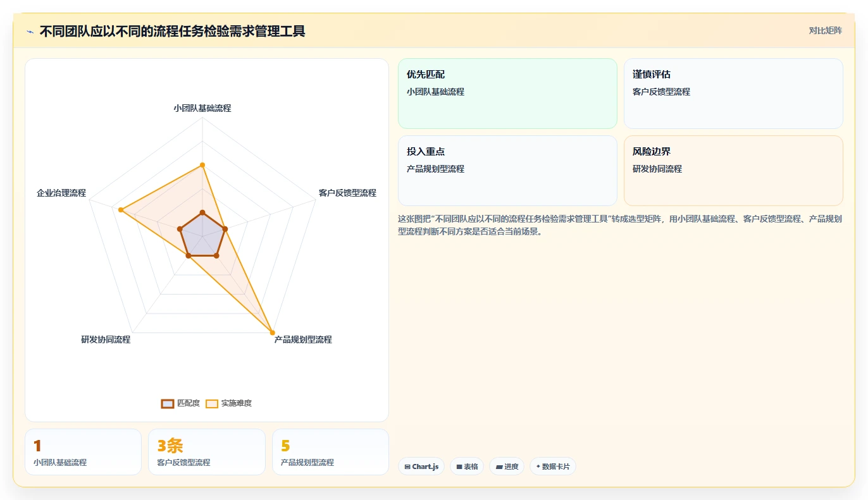The width and height of the screenshot is (868, 500).
Task: Click the 企业治理流程 radar axis label
Action: 61,193
